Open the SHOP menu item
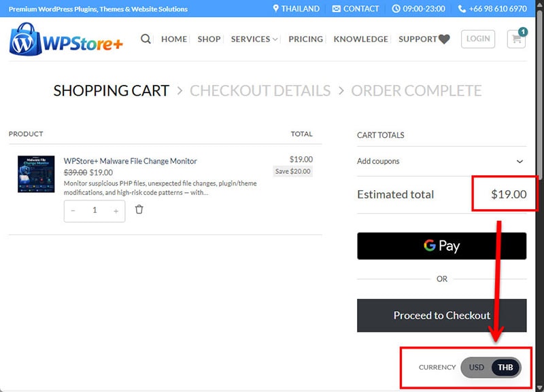Screen dimensions: 544x392 click(x=209, y=39)
